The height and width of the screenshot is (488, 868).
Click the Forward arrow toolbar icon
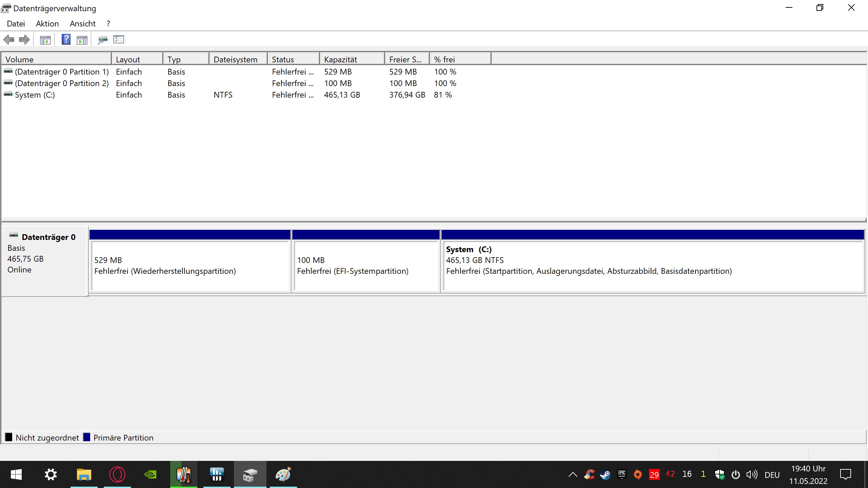pos(24,40)
